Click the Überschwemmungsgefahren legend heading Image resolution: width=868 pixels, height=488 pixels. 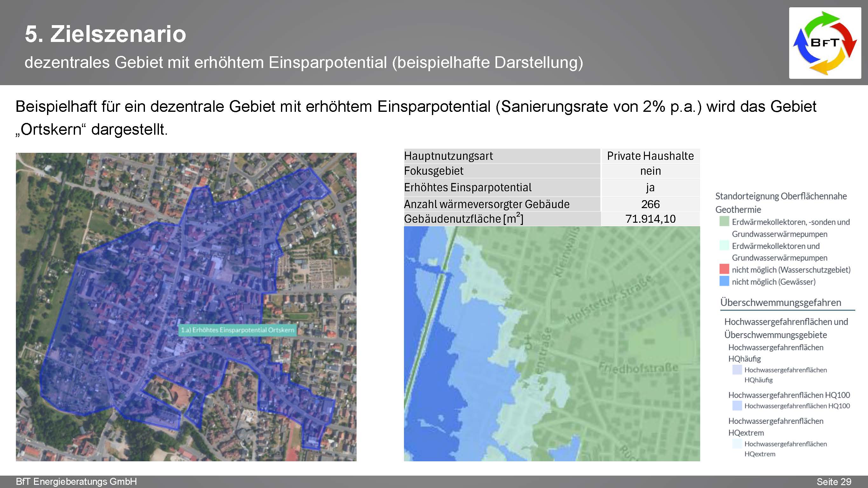coord(780,302)
